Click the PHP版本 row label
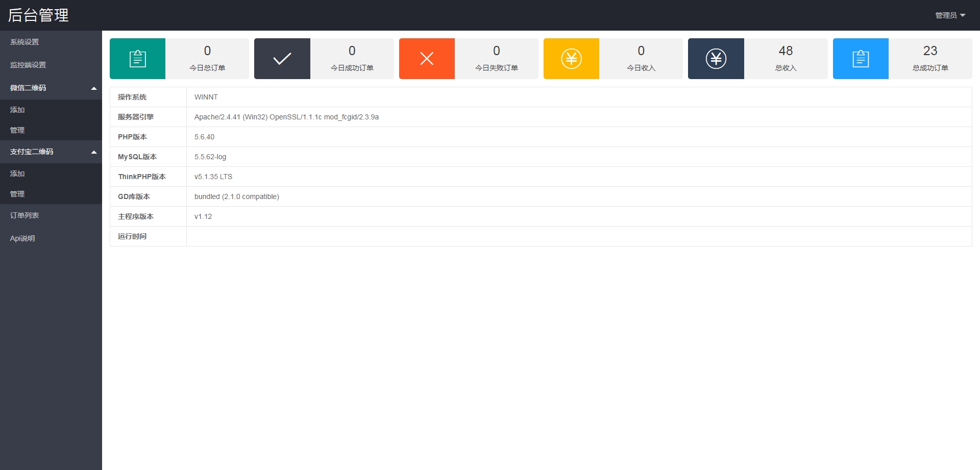The width and height of the screenshot is (980, 470). click(x=132, y=137)
